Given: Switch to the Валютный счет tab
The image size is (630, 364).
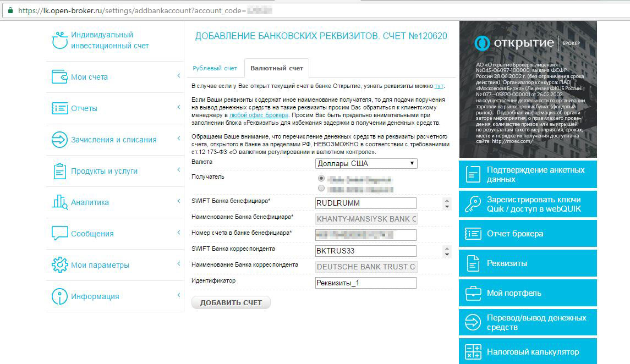Looking at the screenshot, I should point(277,68).
